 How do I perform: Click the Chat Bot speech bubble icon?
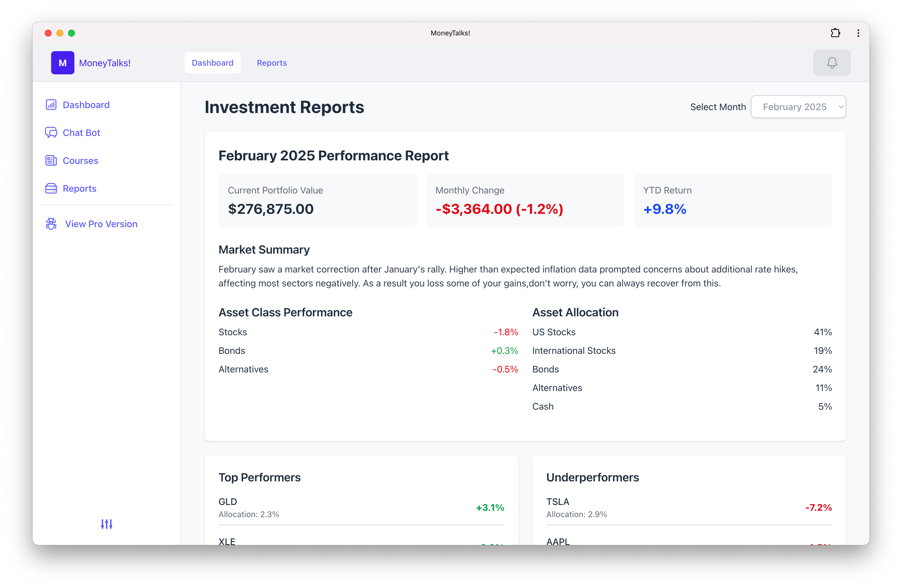tap(51, 132)
